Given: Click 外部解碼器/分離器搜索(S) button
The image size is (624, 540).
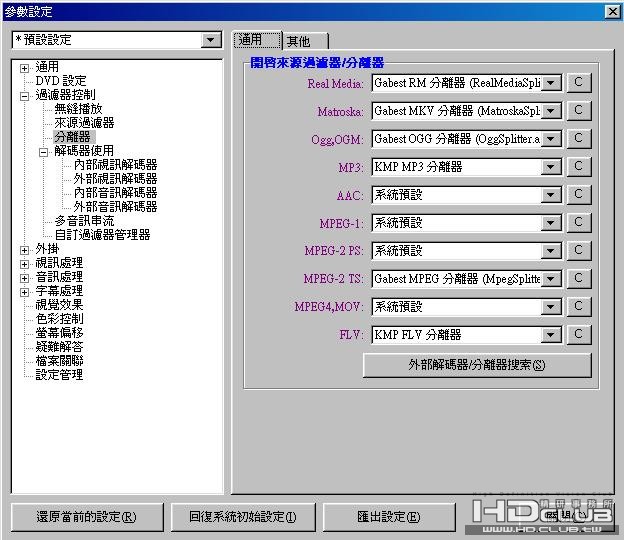Looking at the screenshot, I should click(477, 365).
